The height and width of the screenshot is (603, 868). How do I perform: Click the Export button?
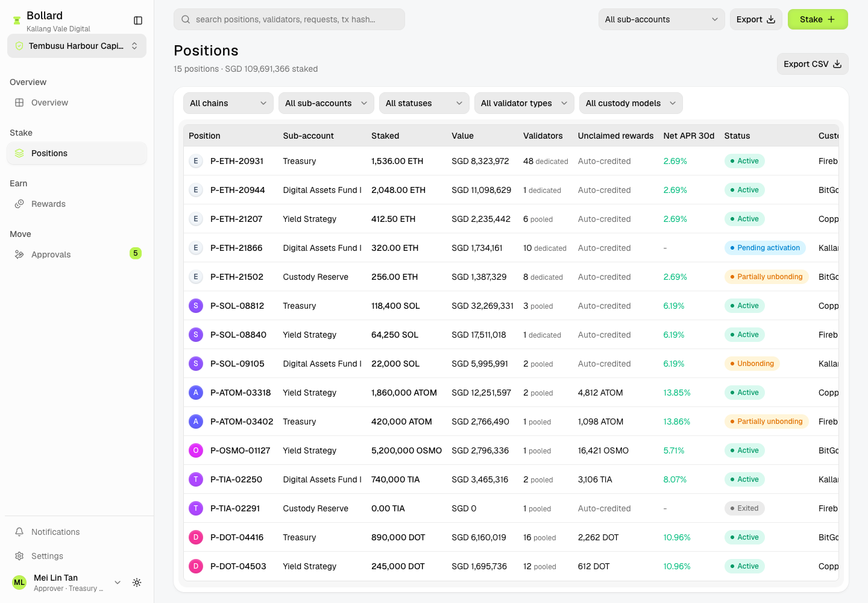pos(756,19)
